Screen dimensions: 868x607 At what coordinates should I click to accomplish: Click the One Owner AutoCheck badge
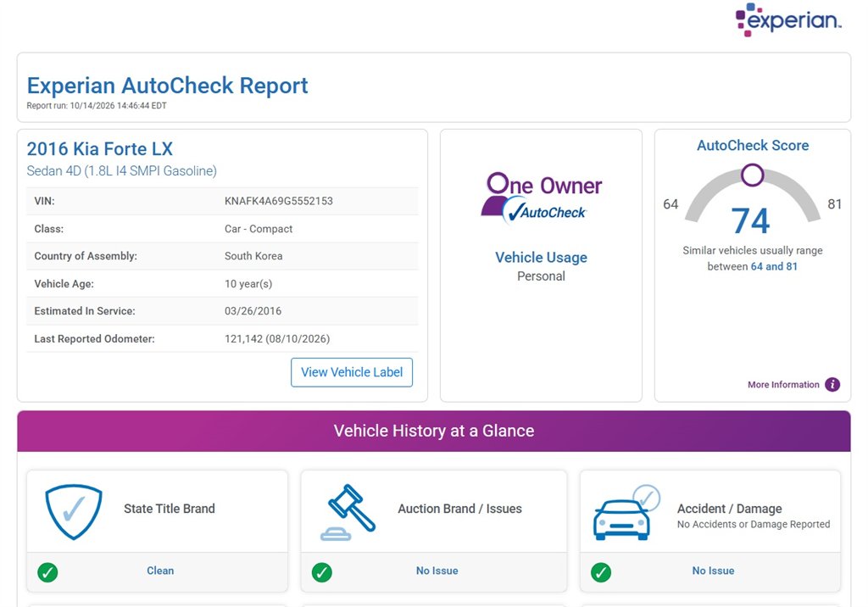point(542,198)
